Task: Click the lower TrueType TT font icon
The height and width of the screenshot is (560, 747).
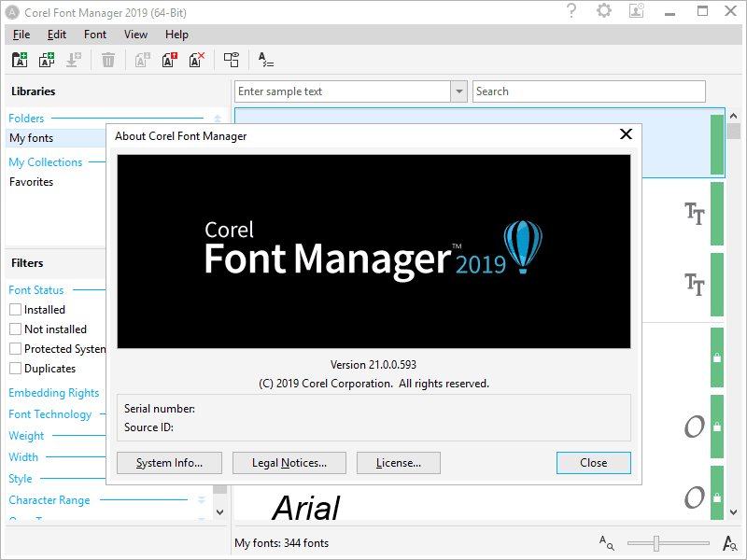Action: click(x=694, y=285)
